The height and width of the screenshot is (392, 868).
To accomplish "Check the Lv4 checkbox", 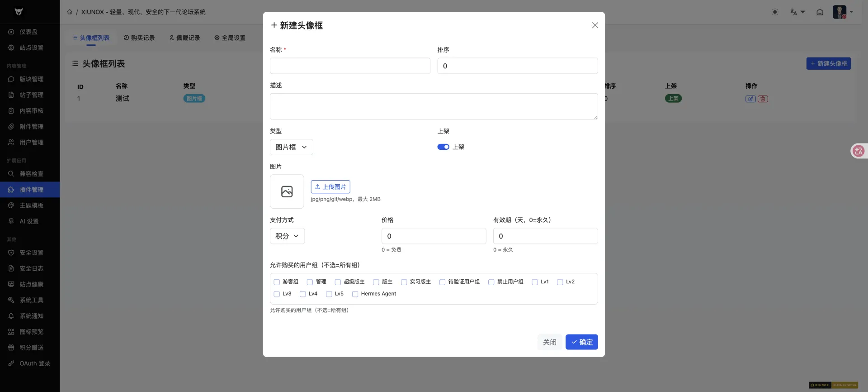I will click(303, 294).
